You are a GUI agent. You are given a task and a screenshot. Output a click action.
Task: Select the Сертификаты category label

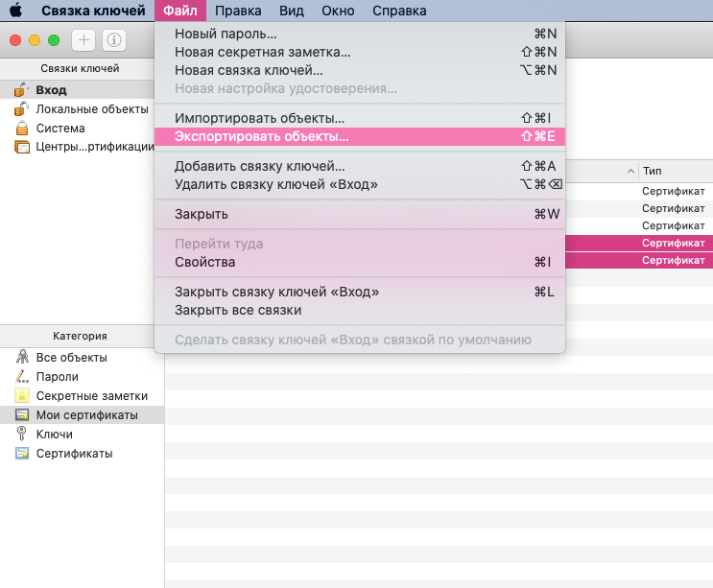coord(74,454)
